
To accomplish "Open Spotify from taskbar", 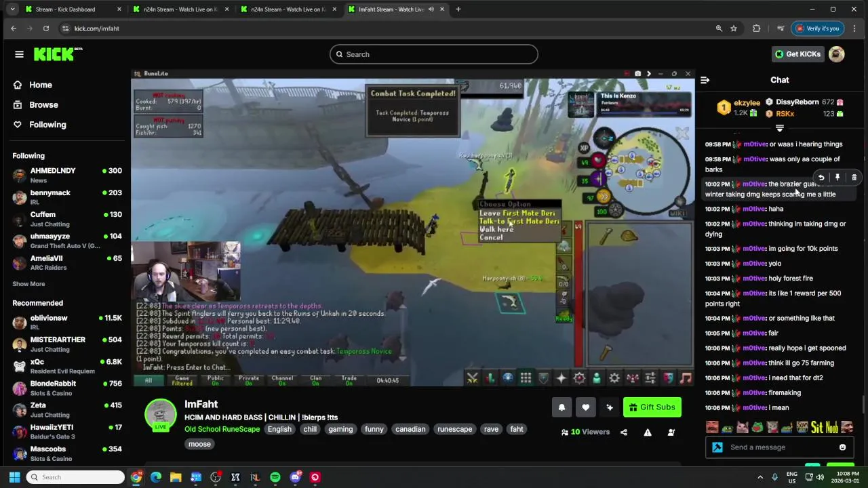I will pos(275,477).
